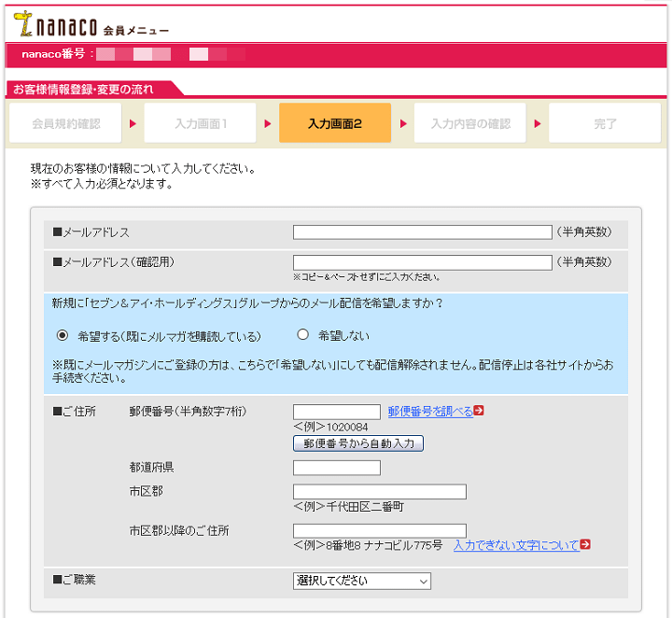Focus the メールアドレス input field

[x=423, y=232]
